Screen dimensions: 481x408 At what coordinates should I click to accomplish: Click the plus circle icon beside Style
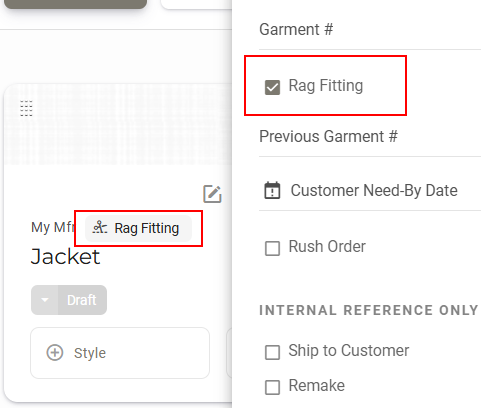tap(55, 353)
